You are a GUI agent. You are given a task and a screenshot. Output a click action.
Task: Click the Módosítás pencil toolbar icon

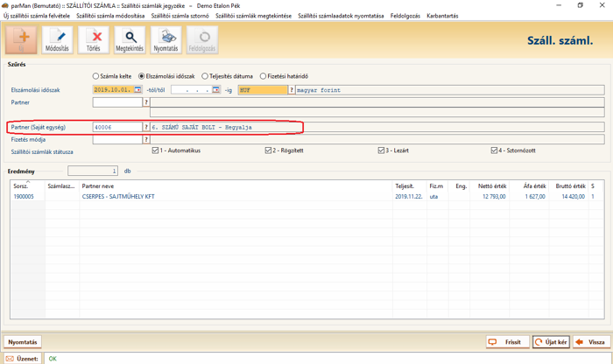tap(57, 40)
